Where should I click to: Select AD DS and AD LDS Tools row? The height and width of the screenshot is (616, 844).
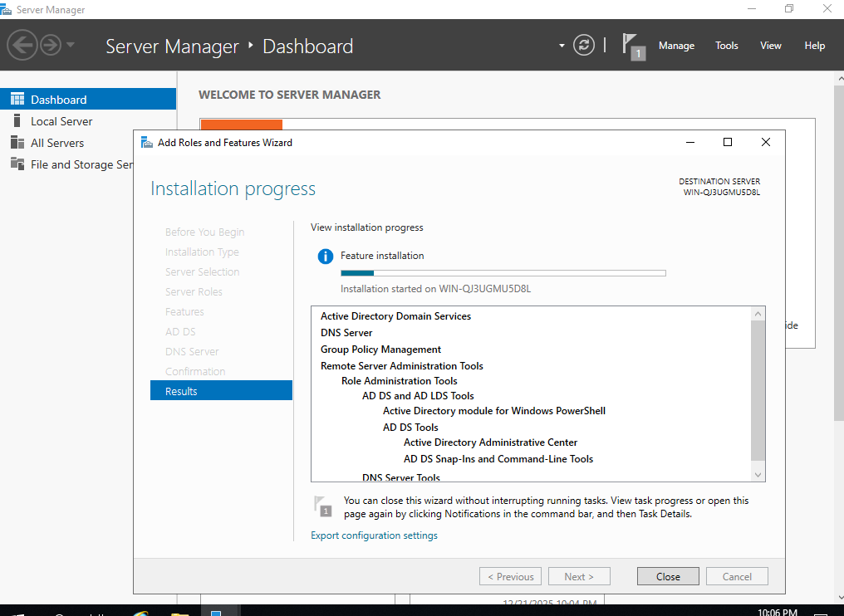tap(418, 396)
